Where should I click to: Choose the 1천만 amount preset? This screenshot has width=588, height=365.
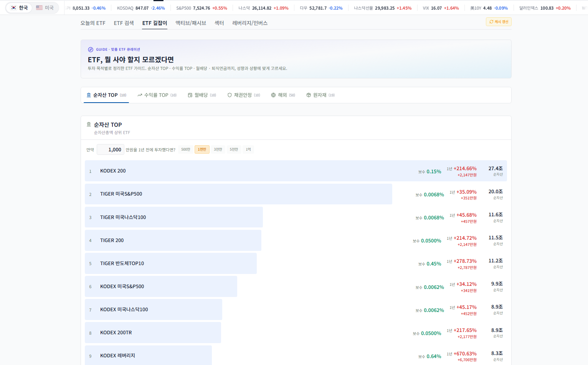coord(202,149)
